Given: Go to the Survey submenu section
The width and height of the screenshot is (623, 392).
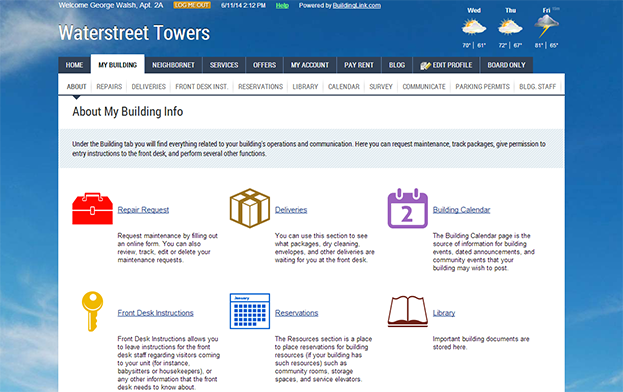Looking at the screenshot, I should coord(381,87).
